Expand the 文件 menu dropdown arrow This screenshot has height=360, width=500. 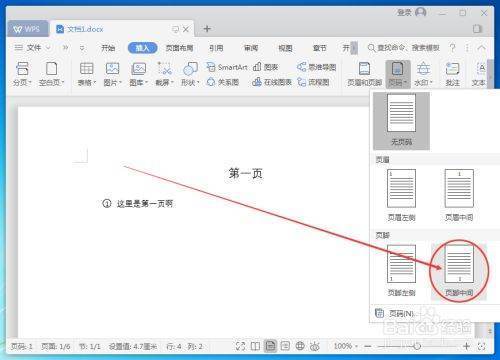pos(48,48)
